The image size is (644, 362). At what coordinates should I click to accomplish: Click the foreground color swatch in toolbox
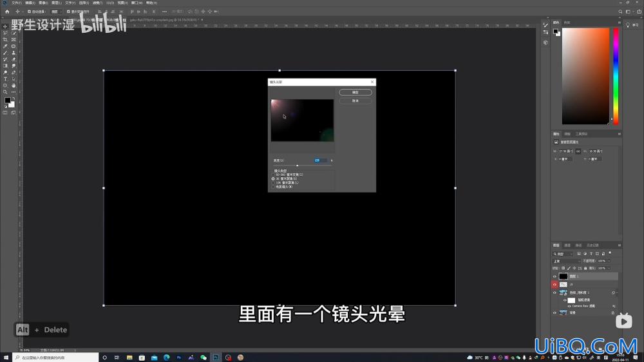pyautogui.click(x=7, y=100)
